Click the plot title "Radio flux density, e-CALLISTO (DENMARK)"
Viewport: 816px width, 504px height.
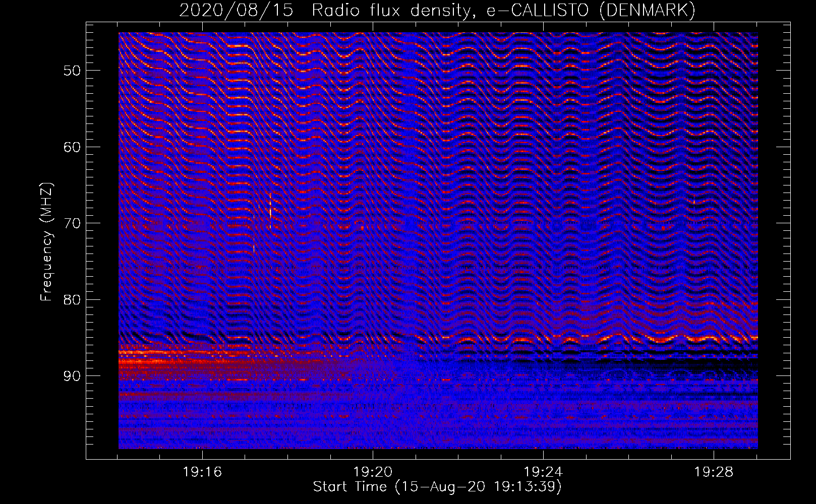coord(503,10)
